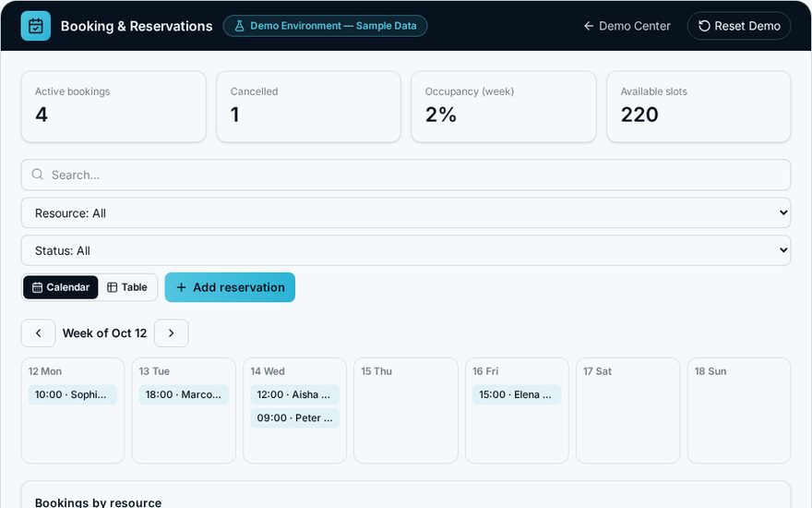812x508 pixels.
Task: Switch to Calendar view
Action: pyautogui.click(x=61, y=287)
